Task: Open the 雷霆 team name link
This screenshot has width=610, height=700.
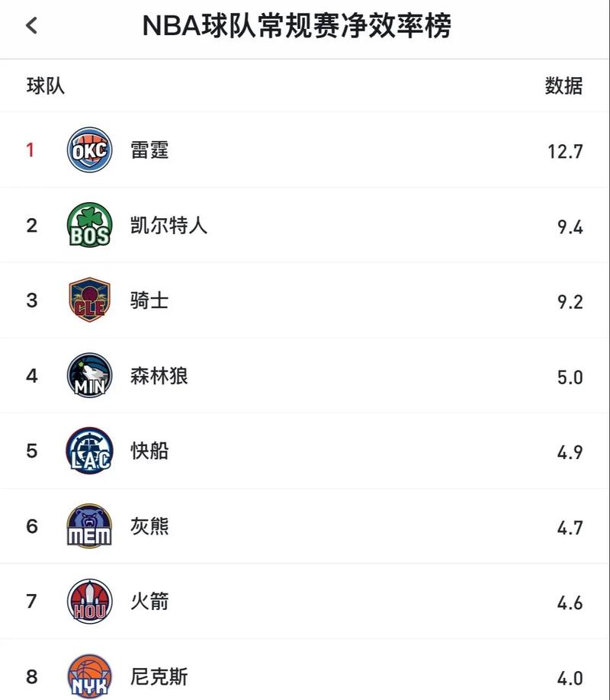Action: point(149,150)
